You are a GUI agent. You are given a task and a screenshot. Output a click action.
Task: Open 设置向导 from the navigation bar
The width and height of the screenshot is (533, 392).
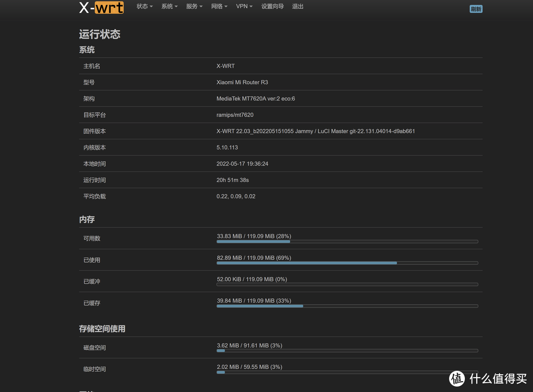(272, 6)
